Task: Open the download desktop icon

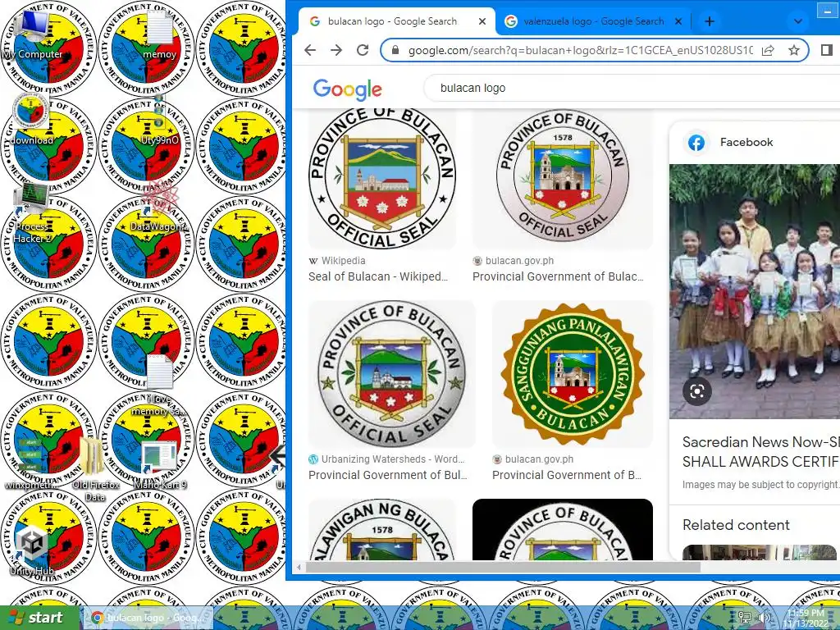Action: (x=31, y=119)
